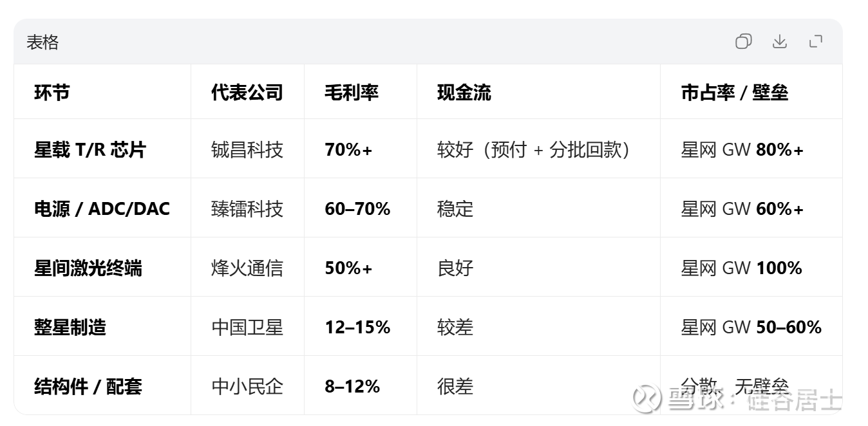
Task: Click the download table icon
Action: 779,42
